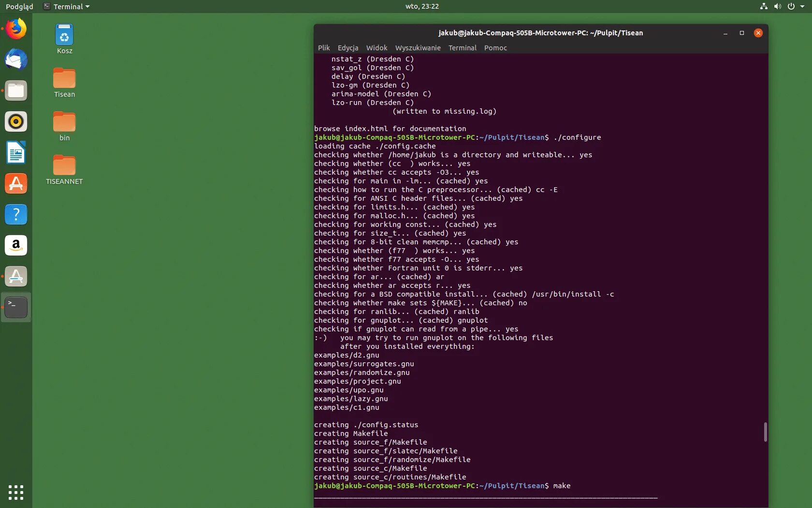Select the Kosz trash desktop icon
Viewport: 812px width, 508px height.
pyautogui.click(x=64, y=39)
